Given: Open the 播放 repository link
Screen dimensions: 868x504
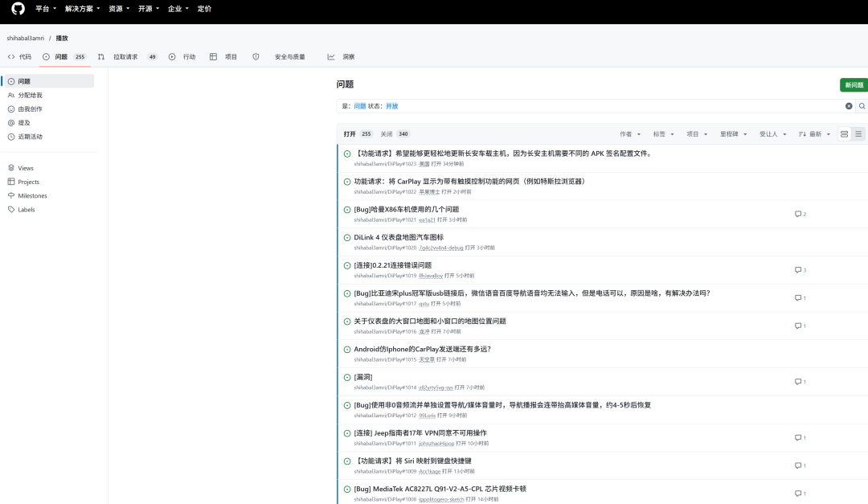Looking at the screenshot, I should pyautogui.click(x=61, y=39).
